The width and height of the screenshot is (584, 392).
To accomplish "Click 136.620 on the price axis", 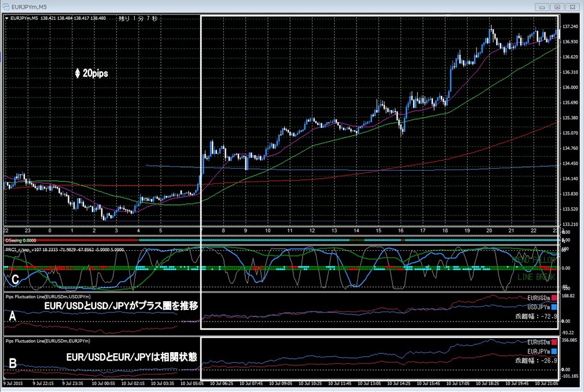I will tap(570, 57).
